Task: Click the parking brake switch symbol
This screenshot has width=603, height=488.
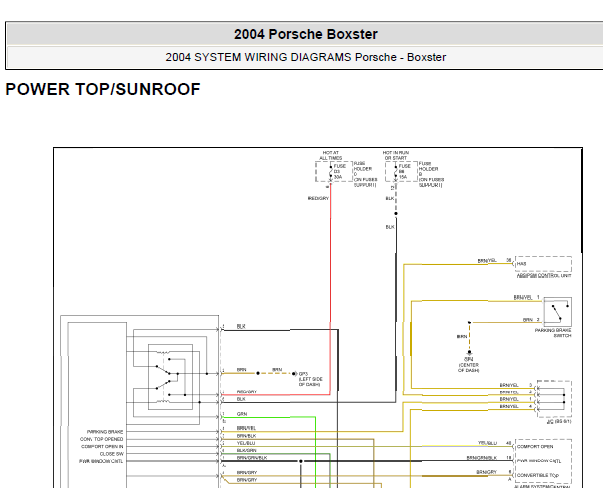Action: point(558,312)
